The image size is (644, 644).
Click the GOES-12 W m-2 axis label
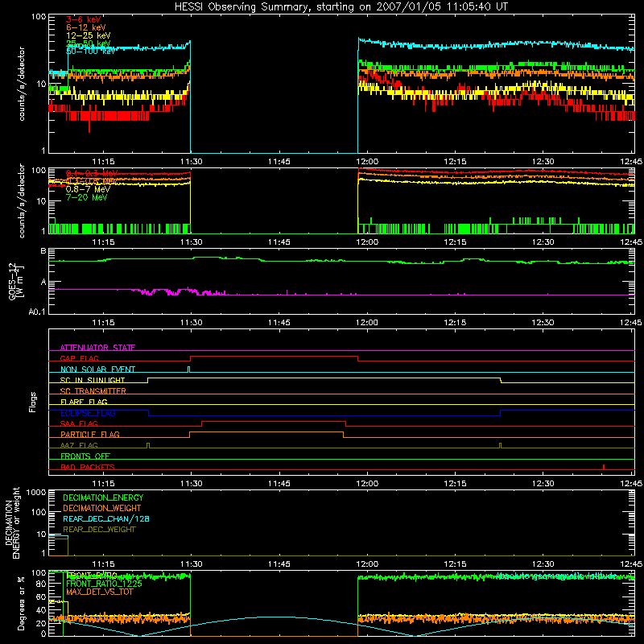point(16,281)
